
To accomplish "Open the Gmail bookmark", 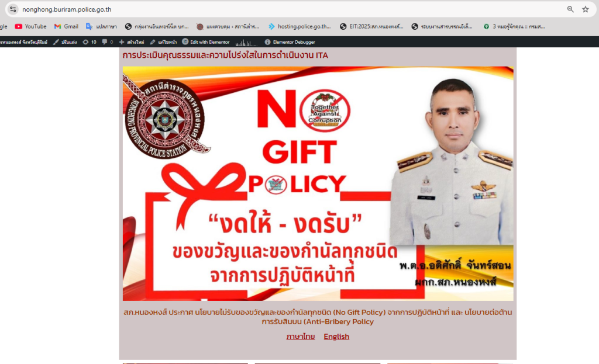I will 67,26.
